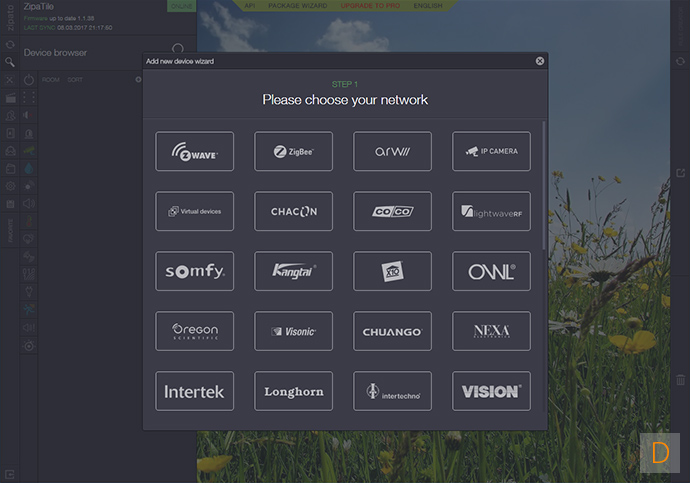The height and width of the screenshot is (483, 690).
Task: Click the Upgrade to Pro link
Action: (x=370, y=6)
